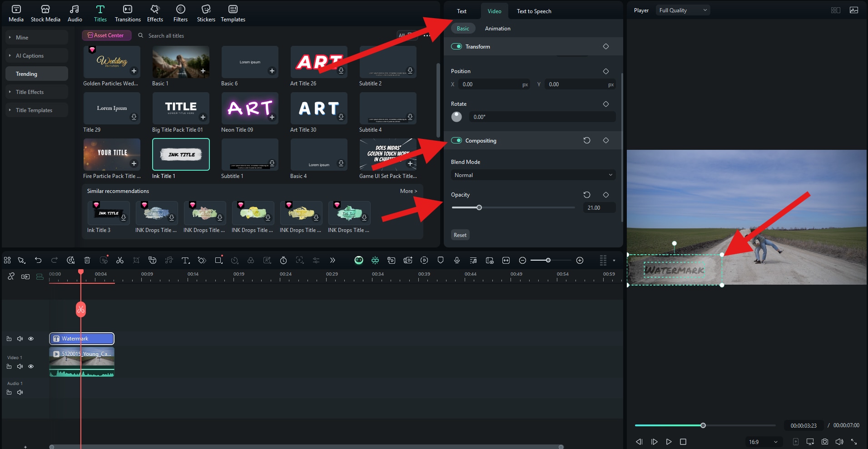Undo the last timeline action

38,260
